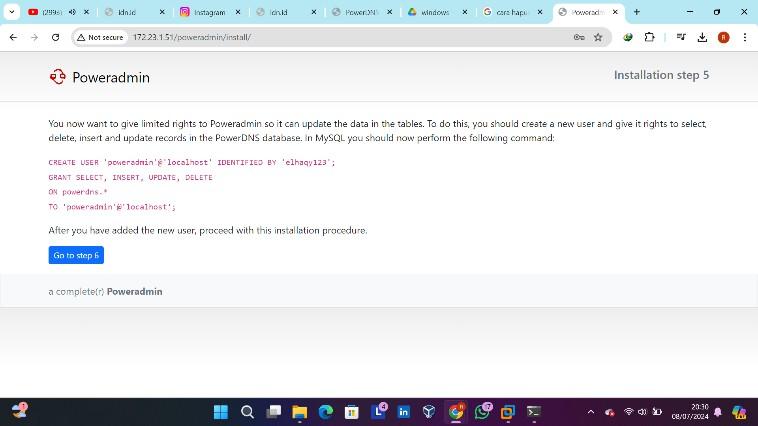Open WhatsApp from the taskbar
Viewport: 758px width, 426px height.
tap(482, 411)
